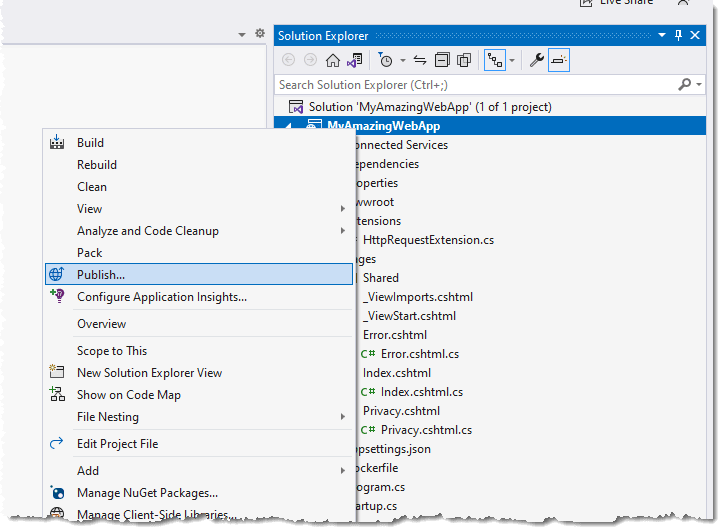Focus the Search Solution Explorer field
This screenshot has height=532, width=723.
click(477, 85)
